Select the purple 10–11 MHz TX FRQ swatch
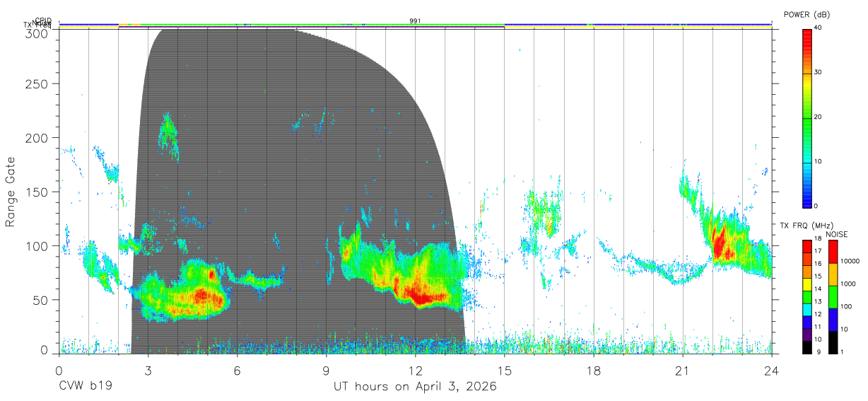Viewport: 868px width, 401px height. (x=807, y=335)
